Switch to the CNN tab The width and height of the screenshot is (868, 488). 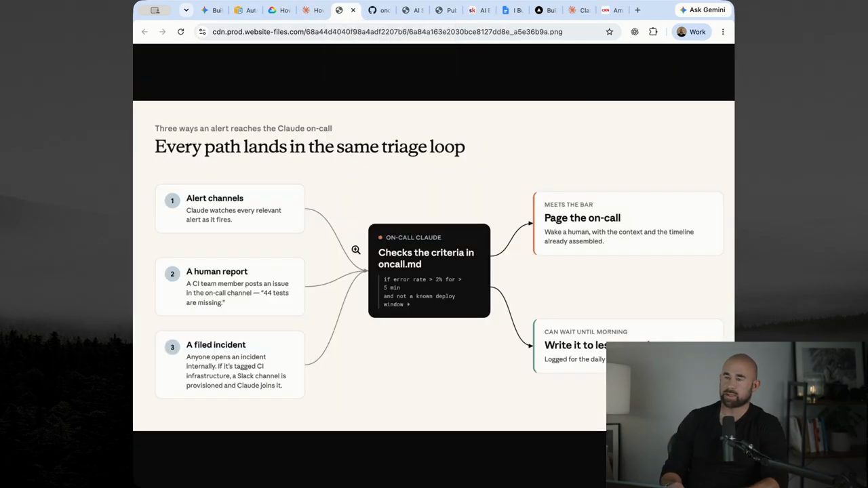click(612, 10)
